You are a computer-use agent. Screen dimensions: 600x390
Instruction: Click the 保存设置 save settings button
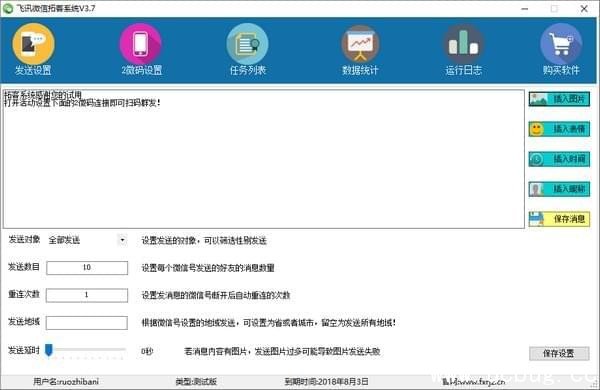559,353
